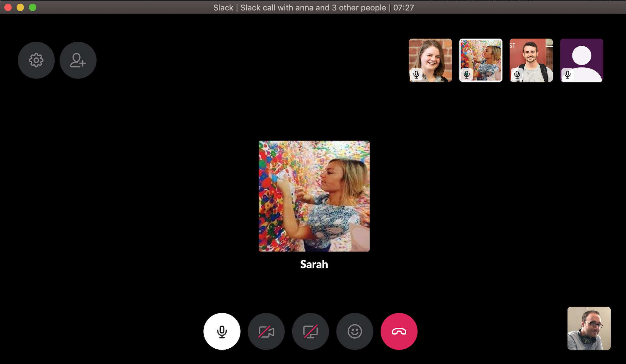Click your self-view preview
626x364 pixels.
(x=589, y=328)
